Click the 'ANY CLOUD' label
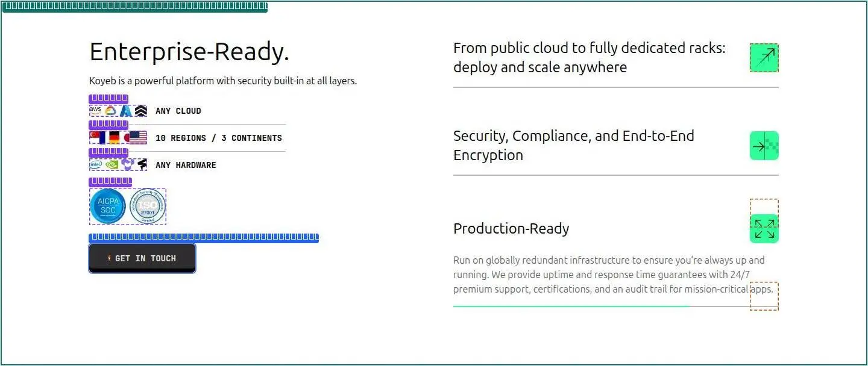 tap(178, 111)
